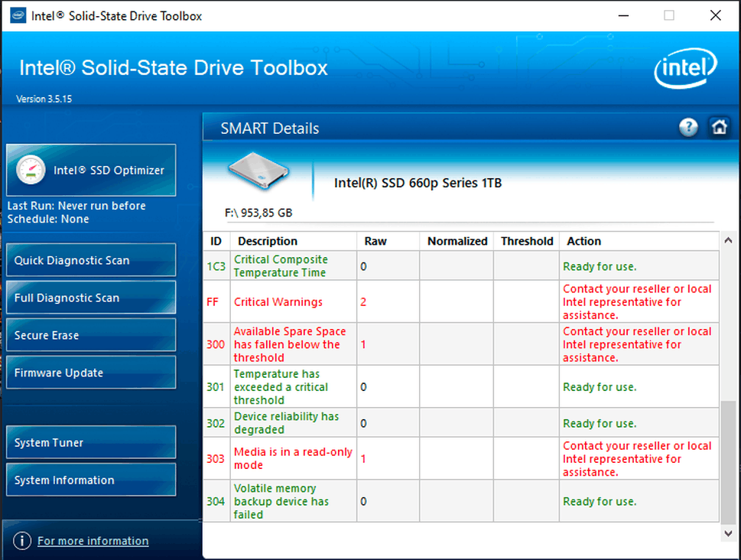Click the Intel logo in header
This screenshot has width=741, height=560.
pos(685,68)
